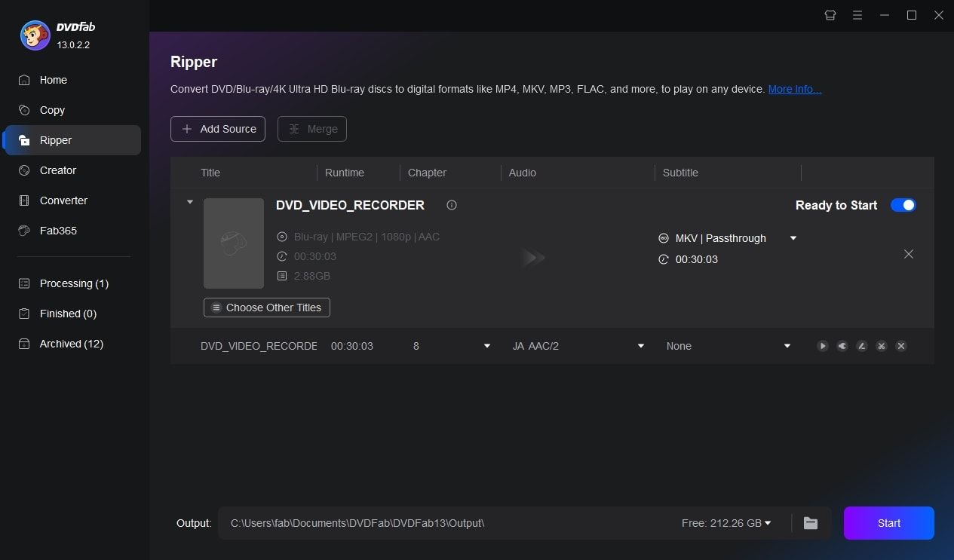Select the Ripper module
Screen dimensions: 954x560
72,140
